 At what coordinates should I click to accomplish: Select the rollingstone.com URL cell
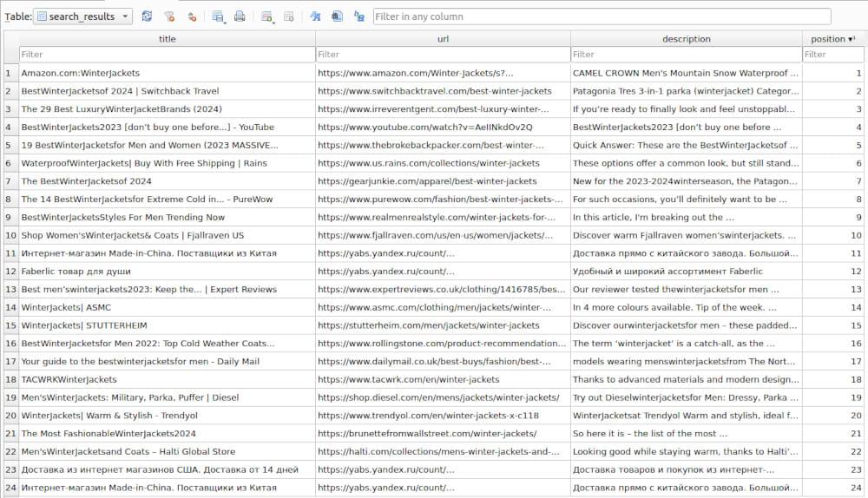pyautogui.click(x=443, y=343)
